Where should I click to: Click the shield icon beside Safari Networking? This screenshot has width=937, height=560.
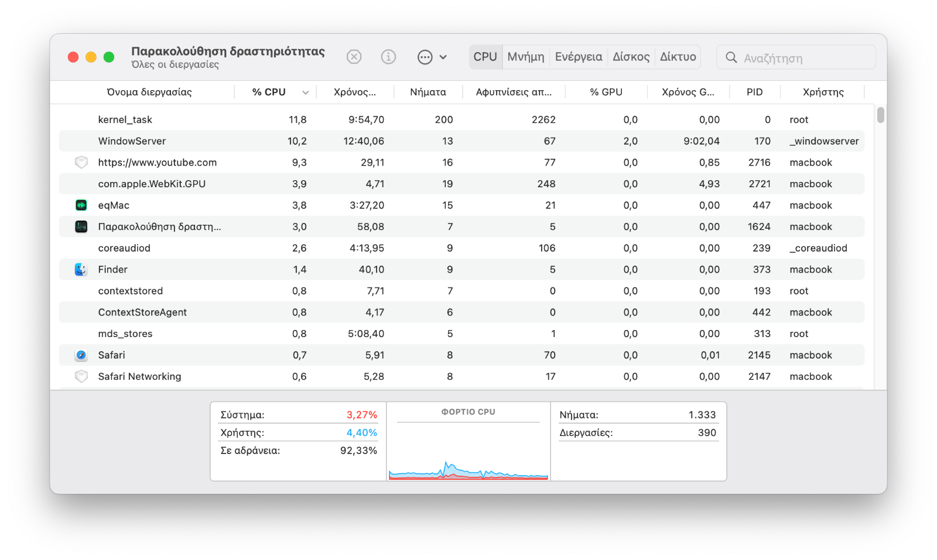(x=81, y=376)
